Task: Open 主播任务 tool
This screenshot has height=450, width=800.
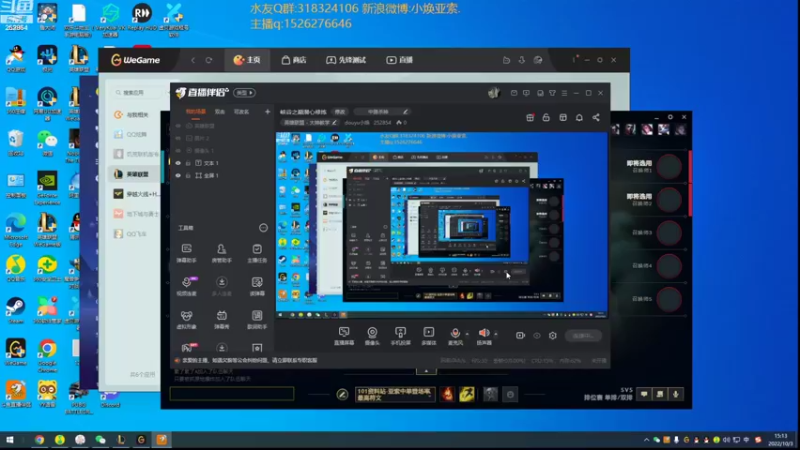Action: [257, 253]
